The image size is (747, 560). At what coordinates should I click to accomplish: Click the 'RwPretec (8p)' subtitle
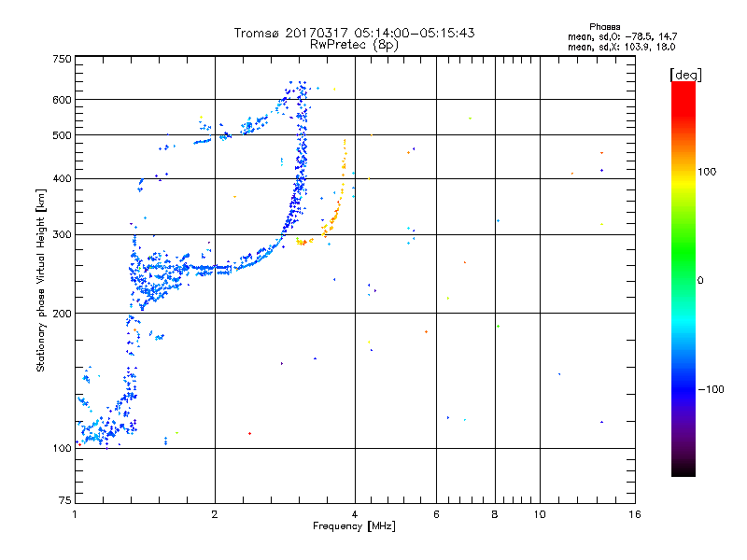click(354, 45)
